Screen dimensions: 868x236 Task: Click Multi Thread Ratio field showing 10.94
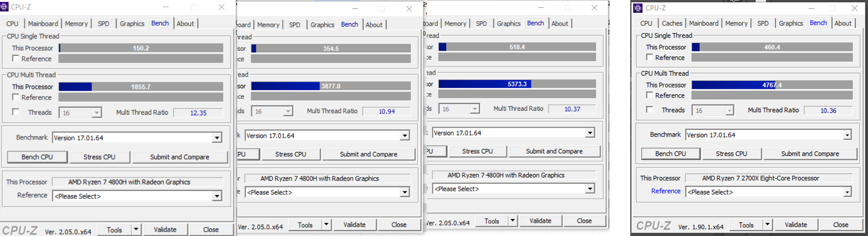[386, 111]
